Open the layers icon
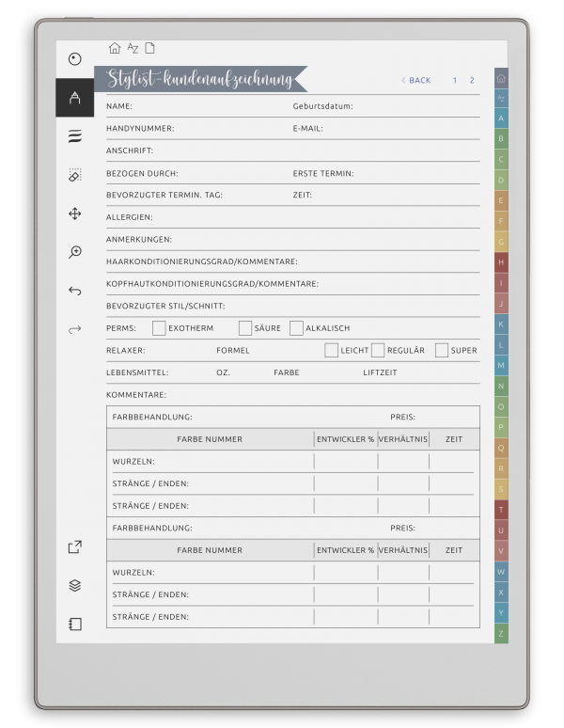The width and height of the screenshot is (564, 728). 74,585
